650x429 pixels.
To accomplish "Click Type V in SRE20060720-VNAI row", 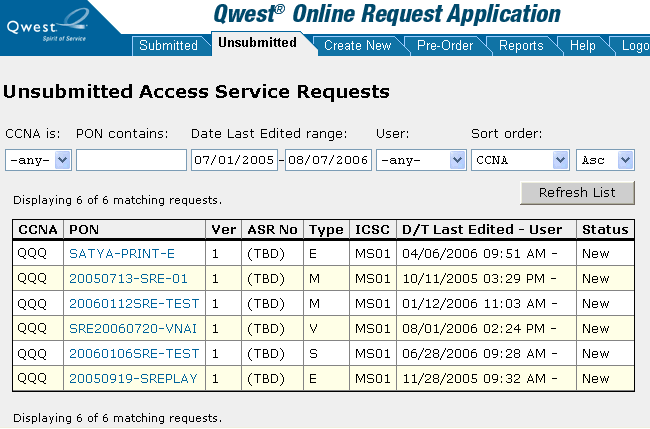I will [x=314, y=329].
